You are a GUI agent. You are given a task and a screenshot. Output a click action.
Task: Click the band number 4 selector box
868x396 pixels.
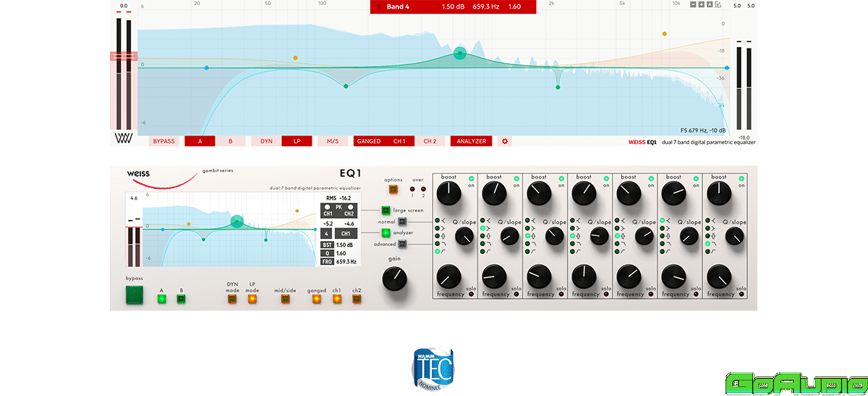tap(327, 234)
